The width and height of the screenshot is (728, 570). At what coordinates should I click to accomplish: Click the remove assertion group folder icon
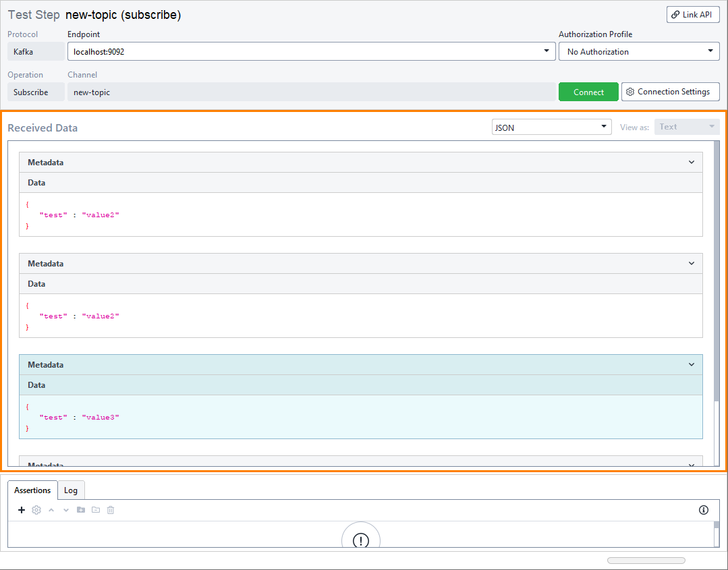tap(96, 509)
